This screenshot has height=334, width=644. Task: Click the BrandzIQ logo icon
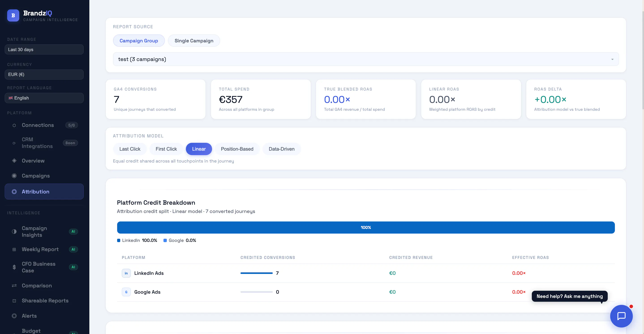[x=13, y=15]
